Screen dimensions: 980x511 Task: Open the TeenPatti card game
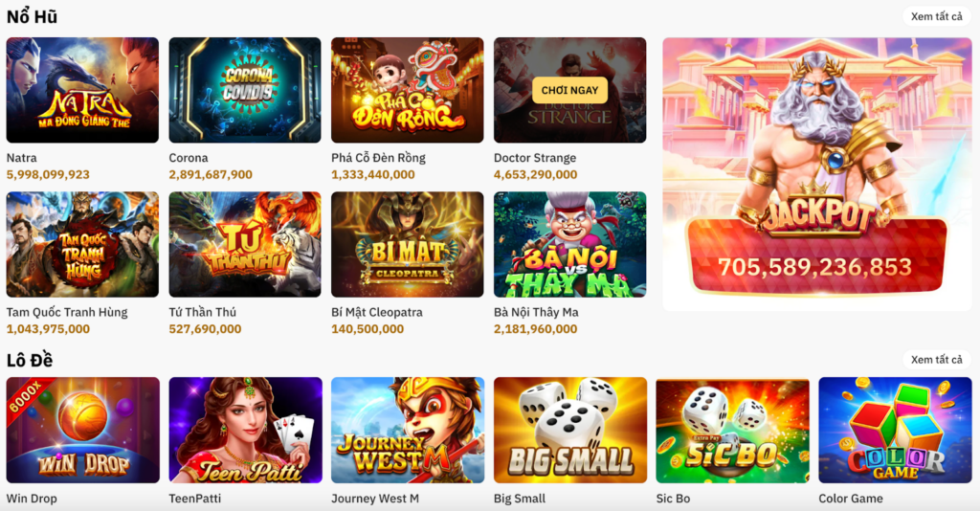click(x=246, y=430)
